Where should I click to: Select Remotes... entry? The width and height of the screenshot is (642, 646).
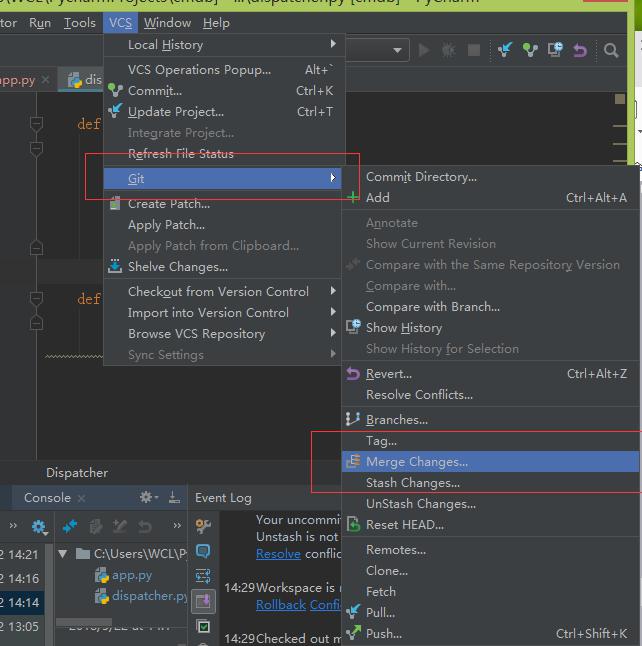(490, 550)
